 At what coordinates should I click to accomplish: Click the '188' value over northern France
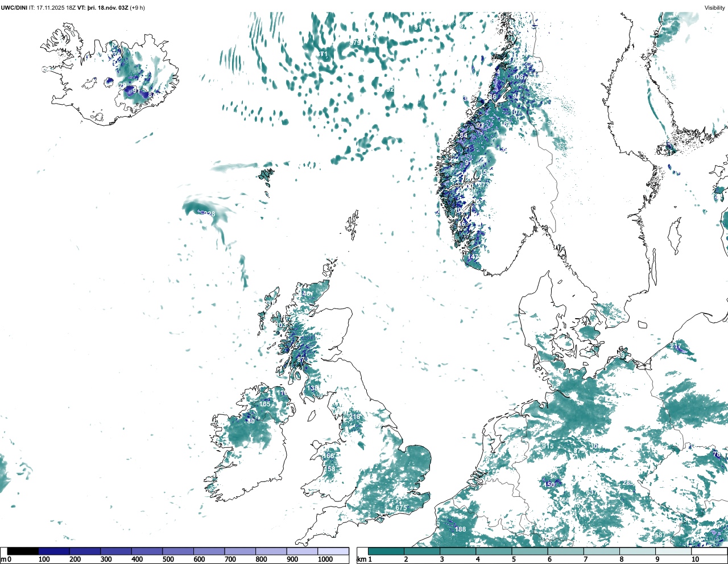click(460, 529)
